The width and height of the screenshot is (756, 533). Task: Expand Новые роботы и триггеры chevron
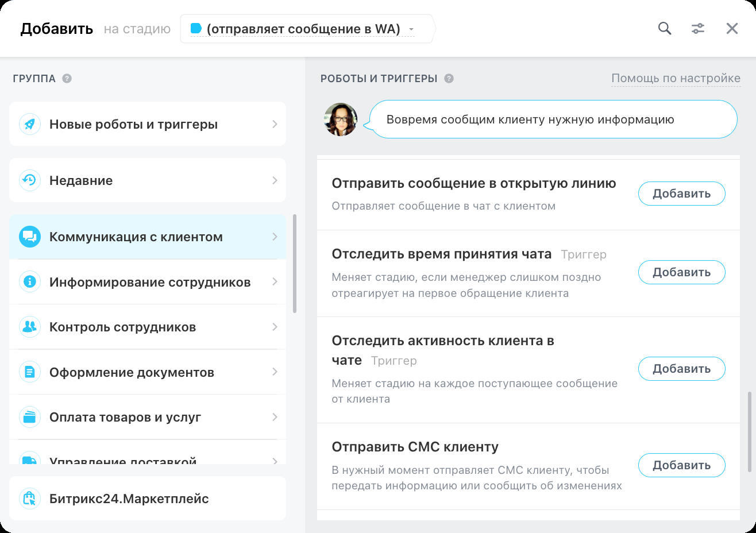pos(275,124)
